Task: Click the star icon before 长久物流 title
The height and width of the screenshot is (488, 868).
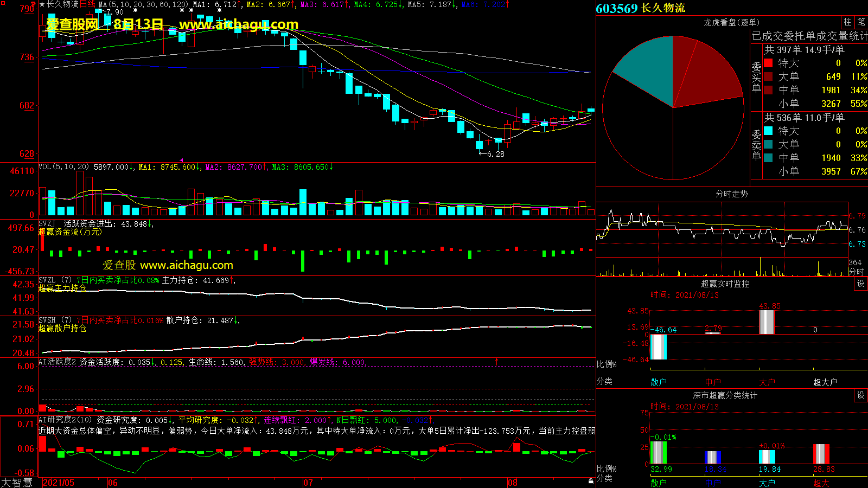Action: (x=42, y=4)
